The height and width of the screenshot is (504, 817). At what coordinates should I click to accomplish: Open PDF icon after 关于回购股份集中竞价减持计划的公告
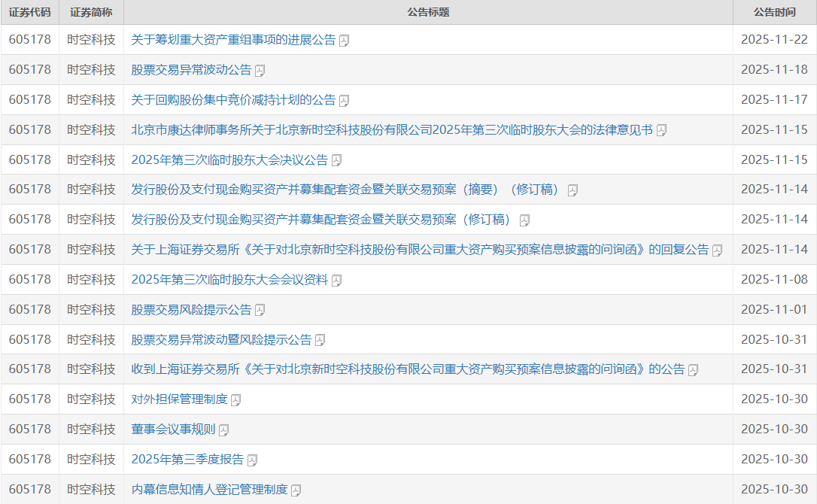click(x=345, y=101)
